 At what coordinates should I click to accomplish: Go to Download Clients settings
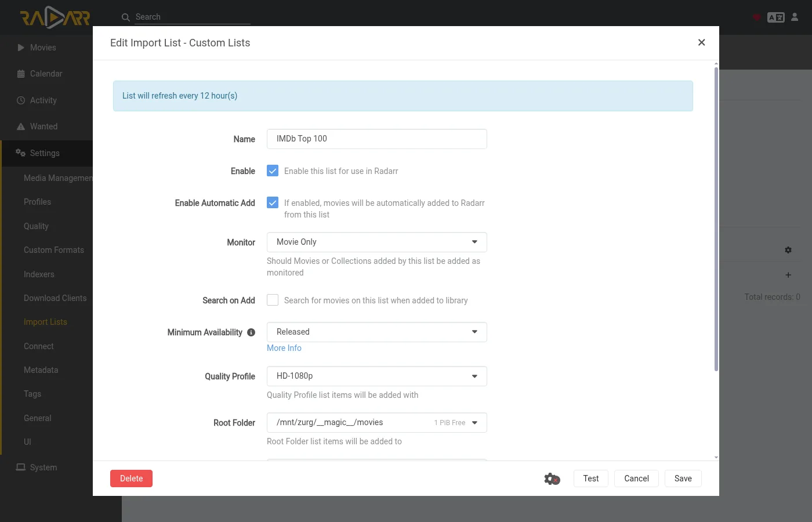(55, 298)
